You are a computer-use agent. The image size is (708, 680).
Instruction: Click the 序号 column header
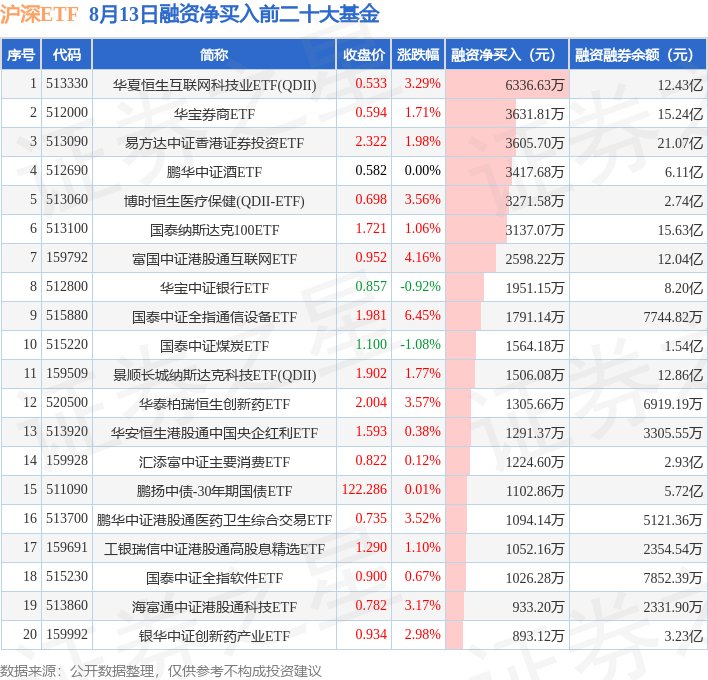coord(21,55)
